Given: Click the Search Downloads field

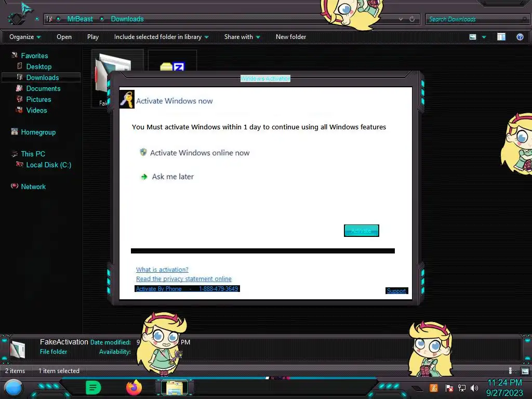Looking at the screenshot, I should click(x=476, y=19).
